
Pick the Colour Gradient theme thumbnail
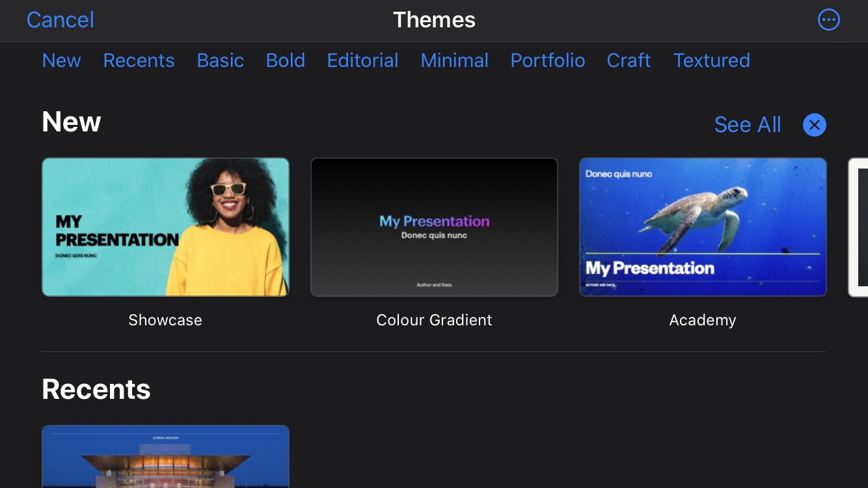[x=434, y=227]
